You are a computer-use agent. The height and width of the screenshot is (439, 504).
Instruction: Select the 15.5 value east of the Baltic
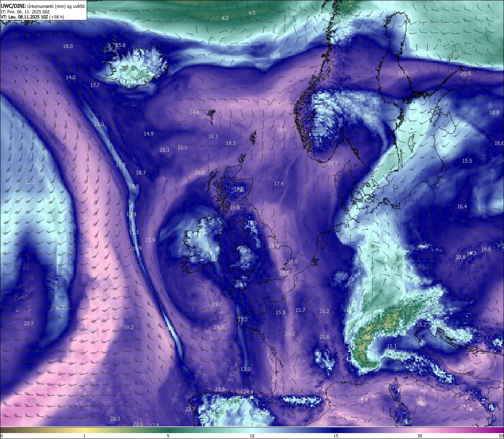click(467, 161)
